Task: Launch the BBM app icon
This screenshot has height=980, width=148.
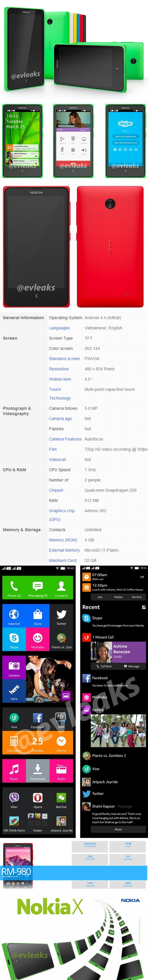Action: (61, 719)
